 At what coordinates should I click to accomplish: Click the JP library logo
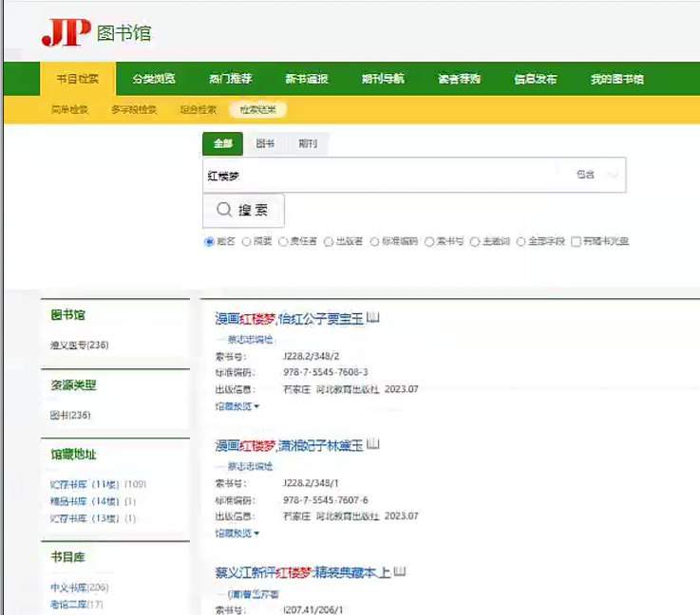coord(95,33)
